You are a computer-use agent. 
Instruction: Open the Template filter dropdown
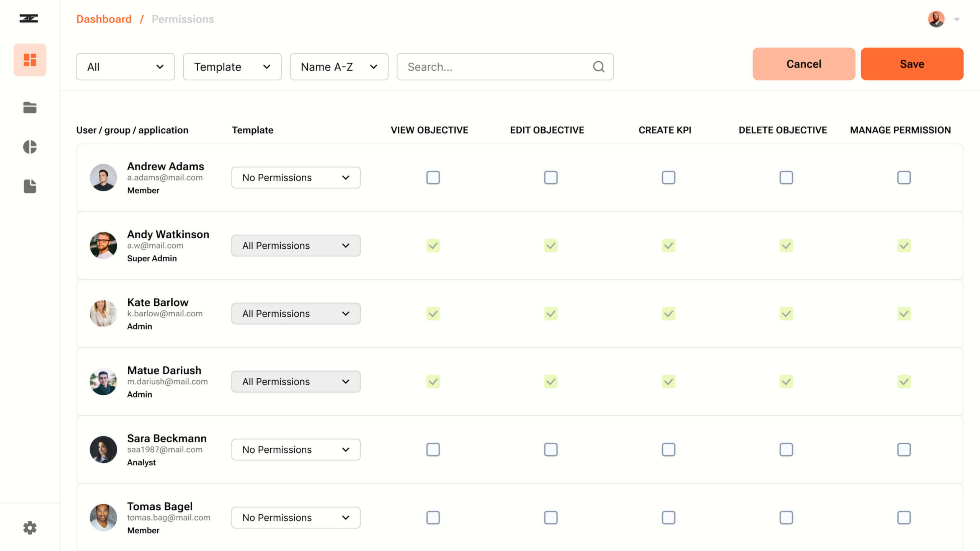coord(232,67)
